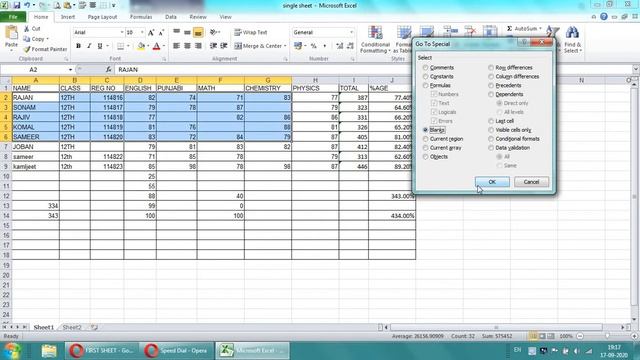The image size is (640, 360).
Task: Select the Current region option
Action: 426,139
